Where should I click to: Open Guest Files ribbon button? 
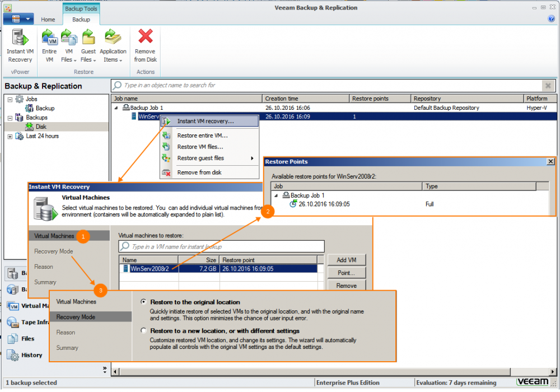(x=88, y=46)
